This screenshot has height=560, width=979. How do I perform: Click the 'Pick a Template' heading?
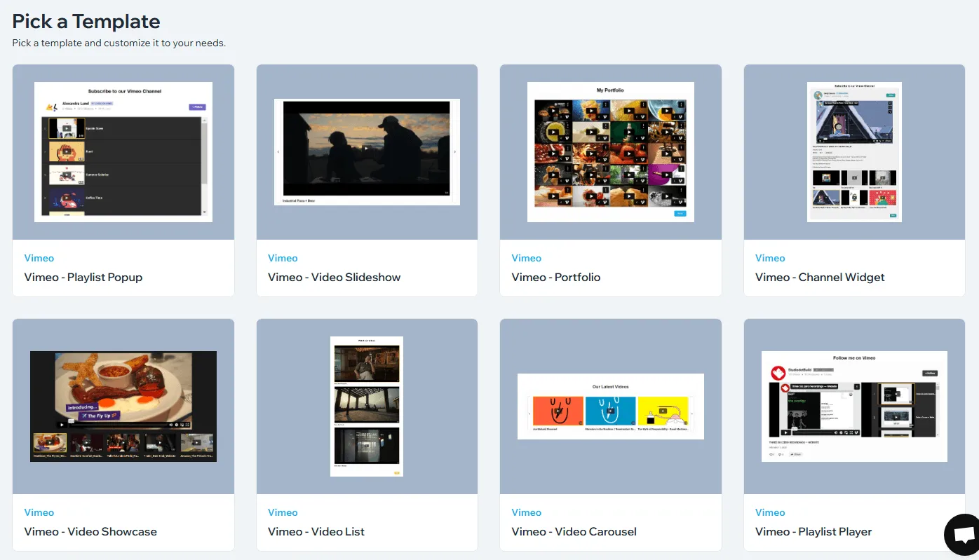tap(86, 22)
